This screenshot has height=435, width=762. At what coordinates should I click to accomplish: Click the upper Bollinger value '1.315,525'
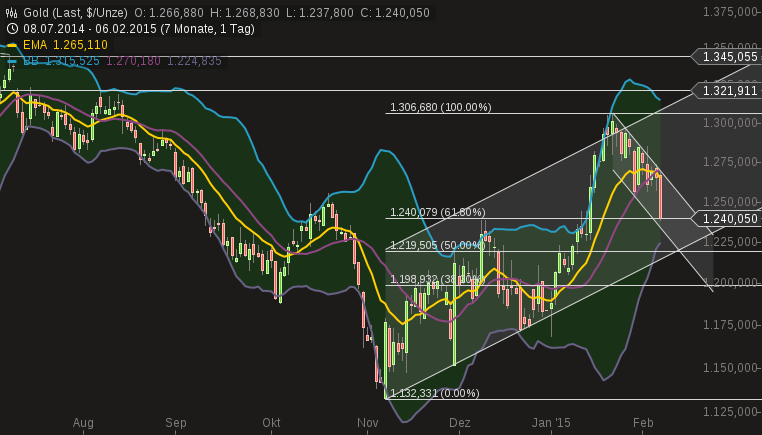72,61
